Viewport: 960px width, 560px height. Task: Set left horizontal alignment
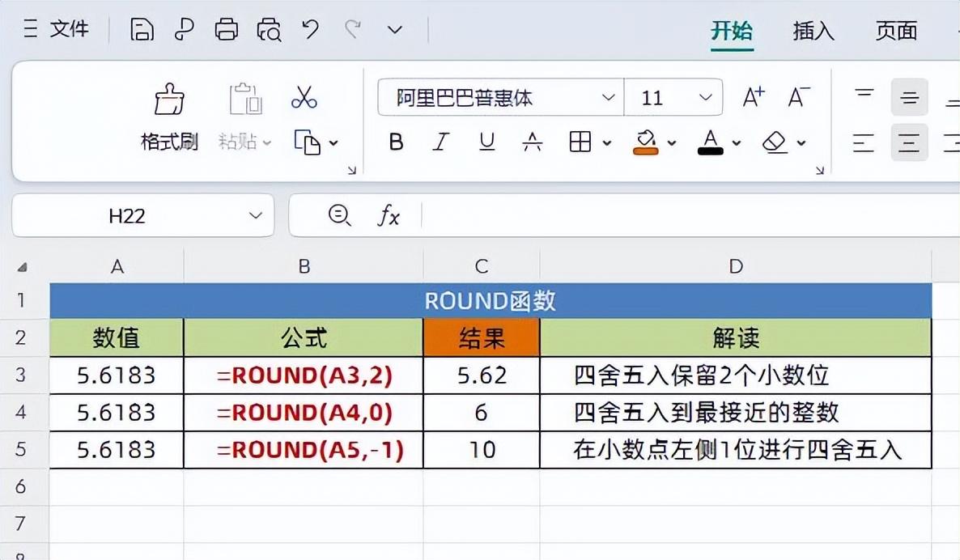(x=863, y=142)
